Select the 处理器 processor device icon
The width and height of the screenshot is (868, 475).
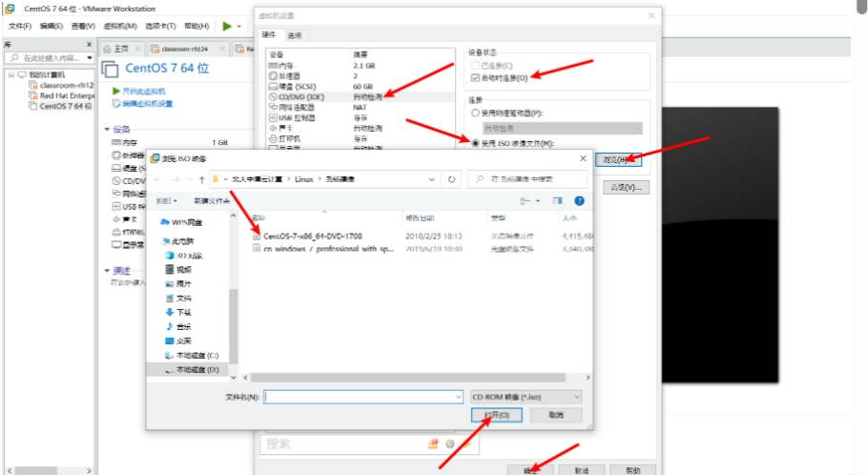pyautogui.click(x=273, y=76)
